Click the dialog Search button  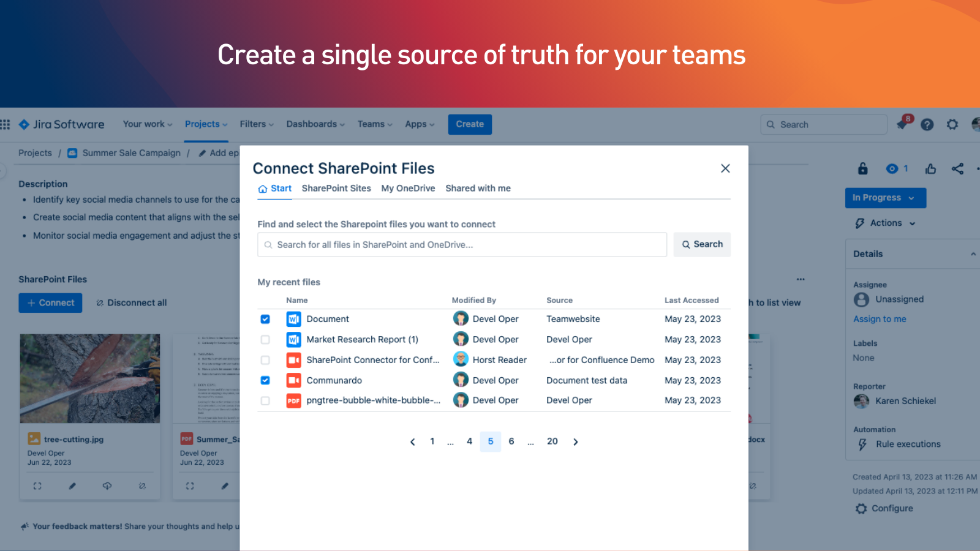pyautogui.click(x=702, y=244)
